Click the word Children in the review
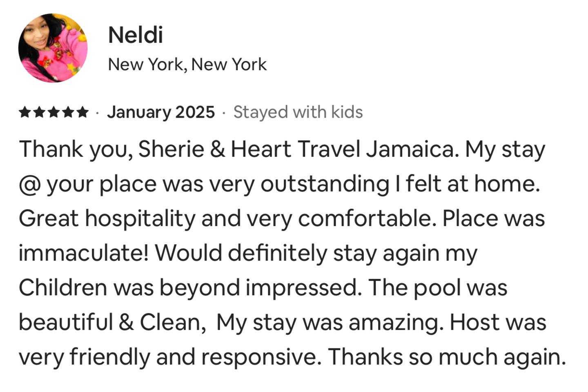The width and height of the screenshot is (588, 392). pyautogui.click(x=63, y=288)
